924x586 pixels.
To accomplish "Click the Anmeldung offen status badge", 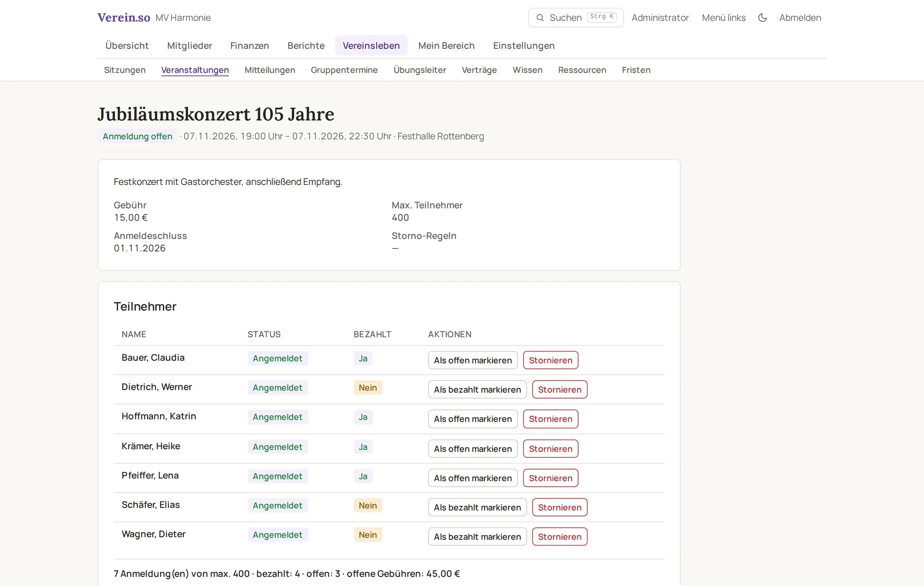I will pyautogui.click(x=138, y=136).
